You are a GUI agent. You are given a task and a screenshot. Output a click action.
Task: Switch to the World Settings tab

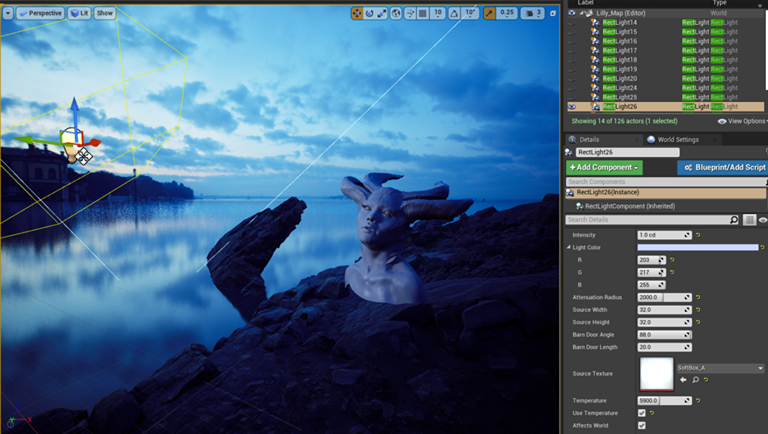pos(676,139)
